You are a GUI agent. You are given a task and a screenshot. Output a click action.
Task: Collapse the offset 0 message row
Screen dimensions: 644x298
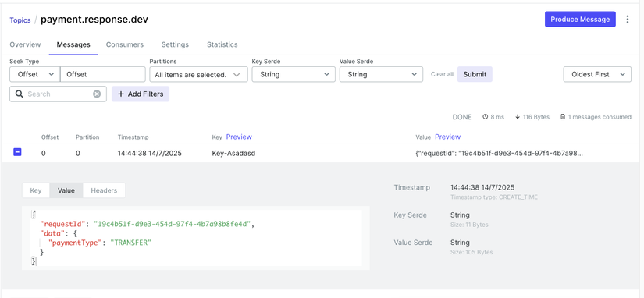click(x=17, y=152)
